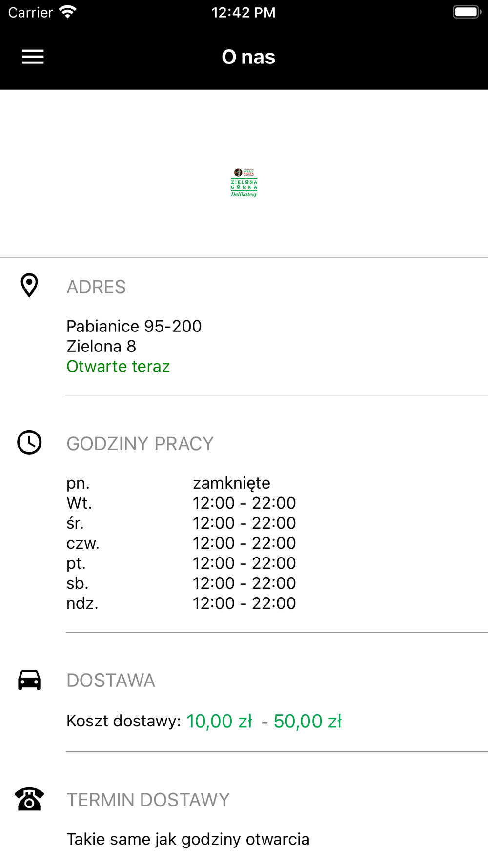Image resolution: width=488 pixels, height=868 pixels.
Task: Tap the telephone icon
Action: point(29,799)
